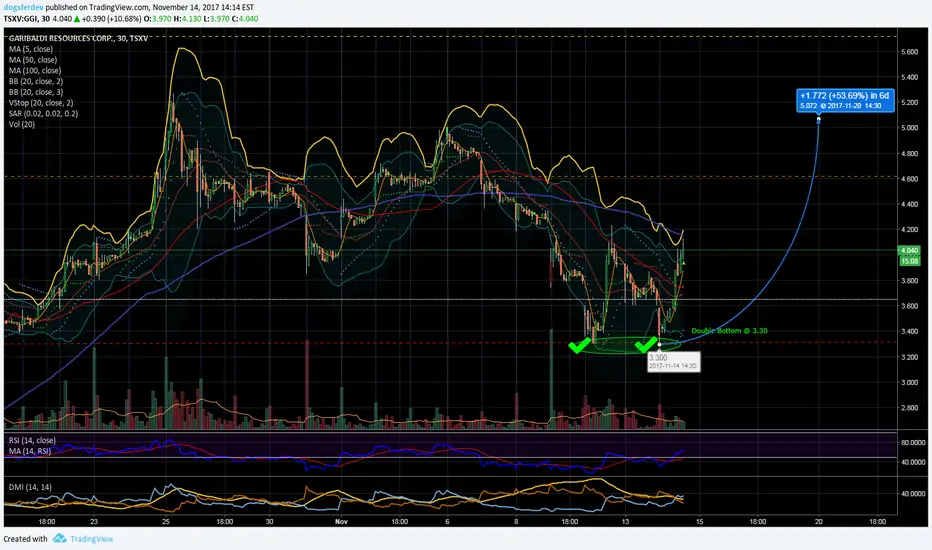Click the +0.390 (+10.68%) change value
The height and width of the screenshot is (550, 932).
point(112,19)
